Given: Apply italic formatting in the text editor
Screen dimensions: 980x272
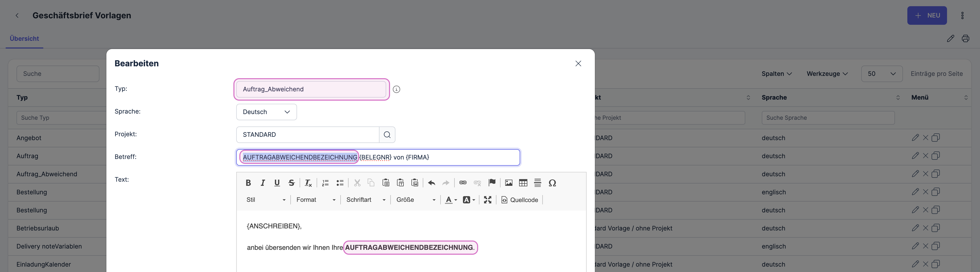Looking at the screenshot, I should point(263,183).
